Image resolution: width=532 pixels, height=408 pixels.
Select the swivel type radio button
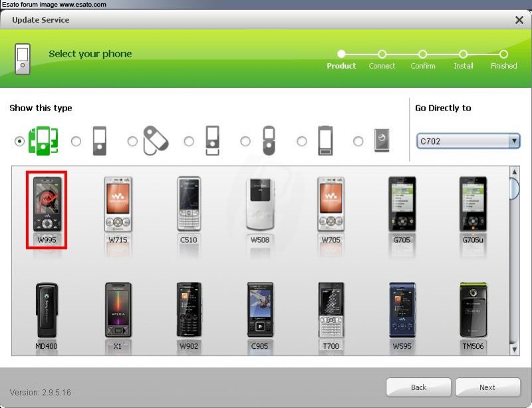pos(132,141)
